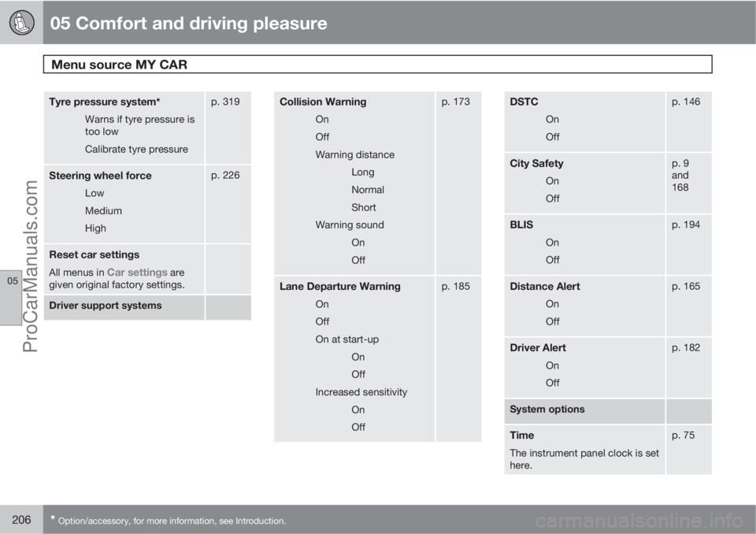756x534 pixels.
Task: Click 'Warns if tyre pressure is too low'
Action: [x=140, y=125]
